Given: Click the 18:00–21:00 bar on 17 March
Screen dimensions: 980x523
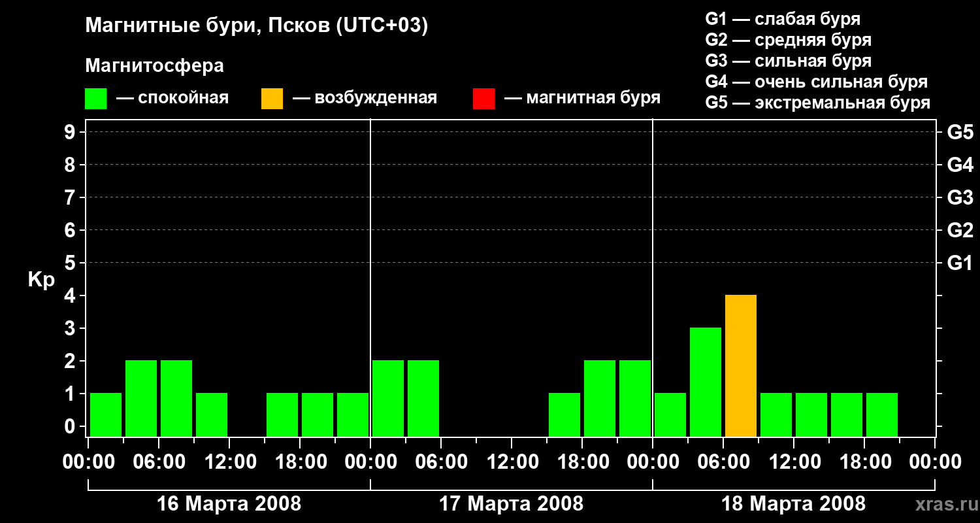Looking at the screenshot, I should pyautogui.click(x=600, y=399).
